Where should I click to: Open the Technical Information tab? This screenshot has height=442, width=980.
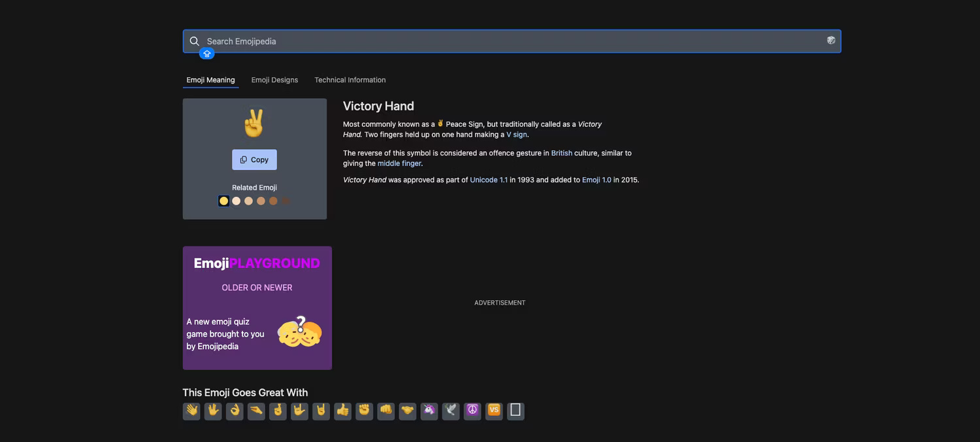coord(350,79)
